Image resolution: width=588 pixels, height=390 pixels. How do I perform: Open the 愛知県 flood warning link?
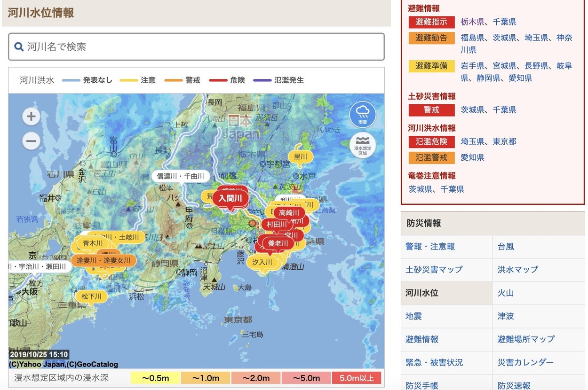click(x=472, y=157)
